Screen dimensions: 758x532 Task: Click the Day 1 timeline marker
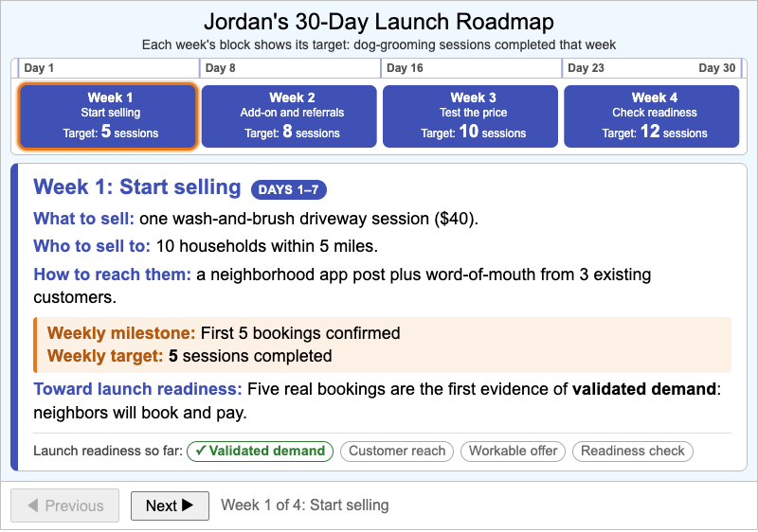(39, 68)
